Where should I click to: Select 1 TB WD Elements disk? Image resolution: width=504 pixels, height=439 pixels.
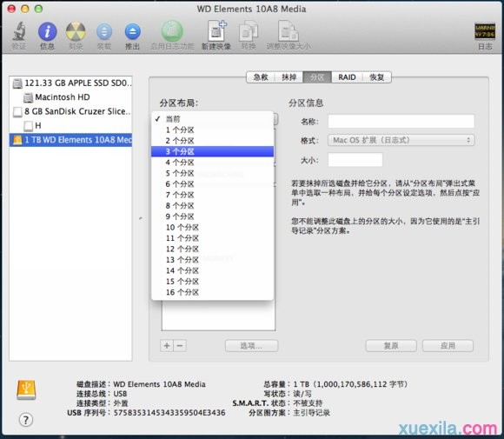70,140
